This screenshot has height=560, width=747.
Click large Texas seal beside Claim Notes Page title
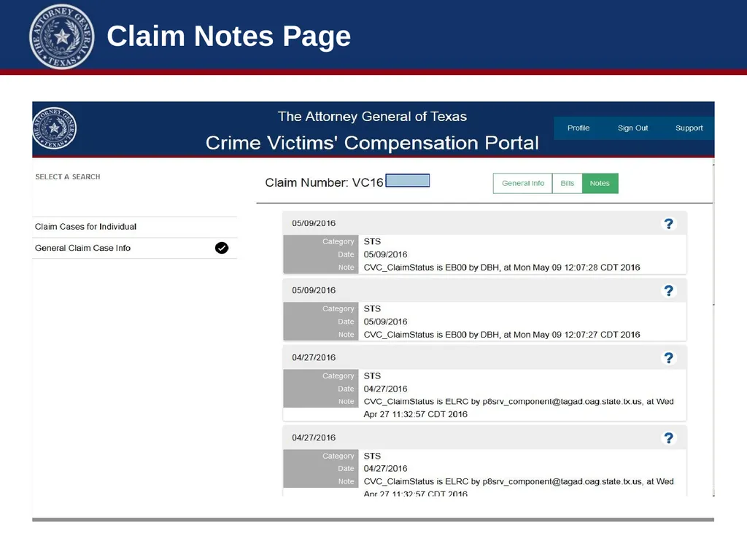pos(61,36)
